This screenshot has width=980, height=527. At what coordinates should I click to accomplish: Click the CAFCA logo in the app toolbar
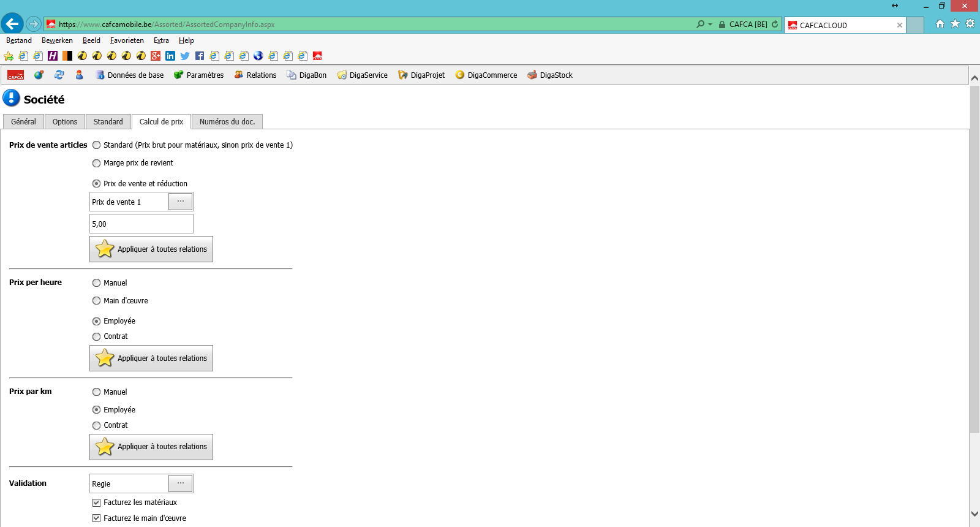15,75
